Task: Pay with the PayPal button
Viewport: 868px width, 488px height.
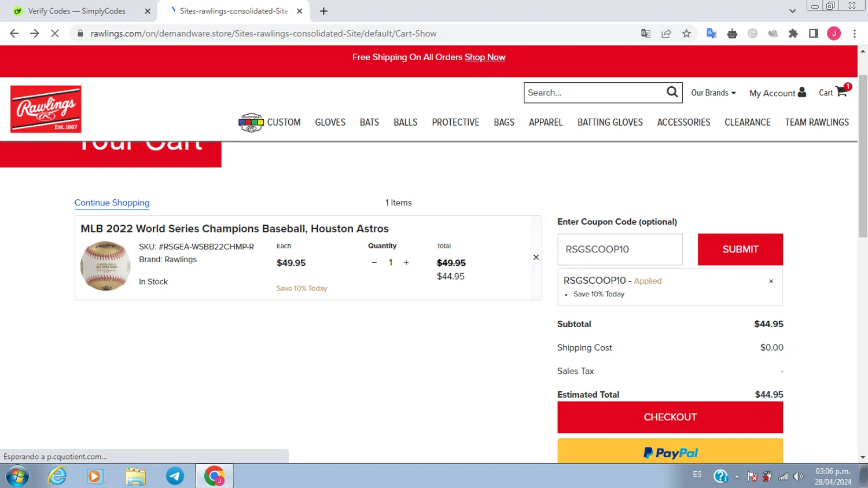Action: (x=670, y=451)
